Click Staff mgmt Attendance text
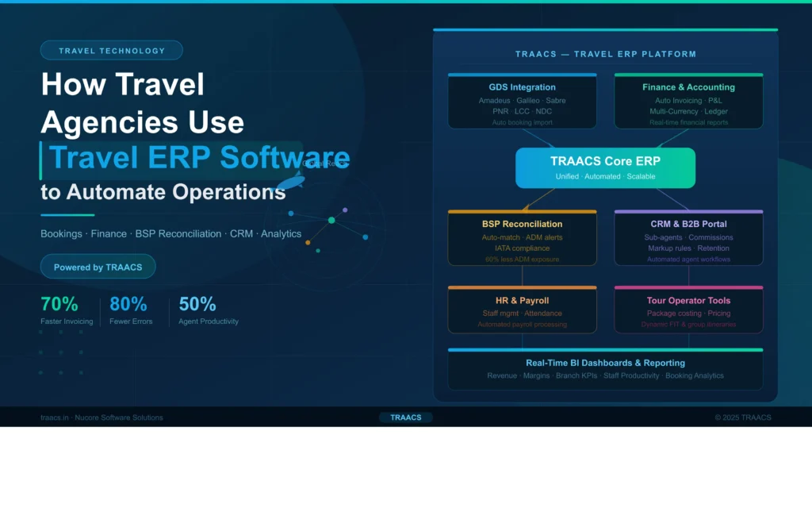 tap(522, 313)
